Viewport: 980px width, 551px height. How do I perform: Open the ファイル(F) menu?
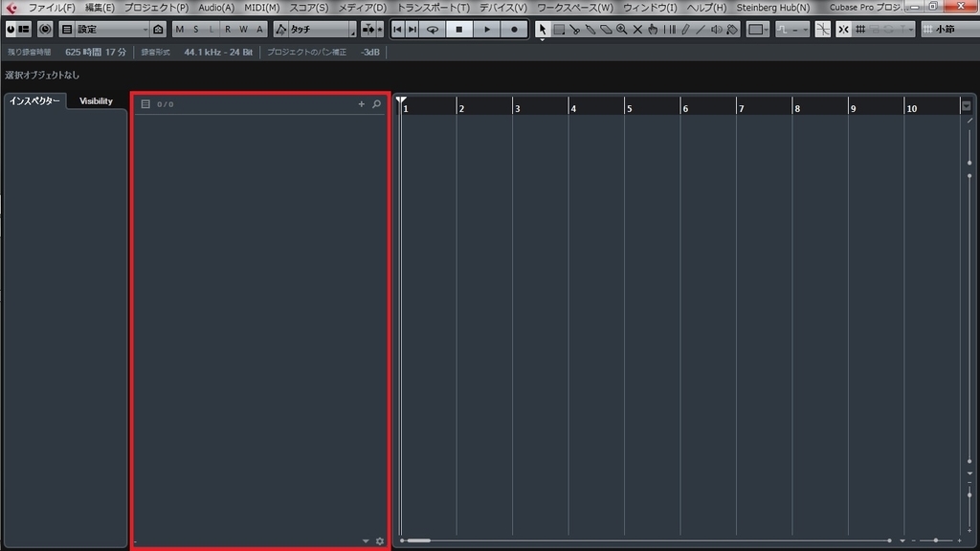52,8
